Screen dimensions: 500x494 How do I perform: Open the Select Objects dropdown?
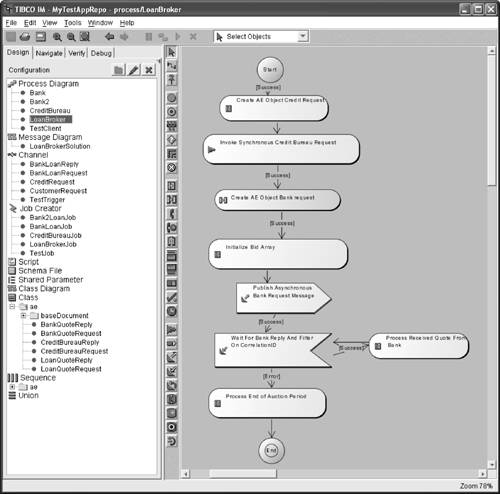click(x=302, y=36)
